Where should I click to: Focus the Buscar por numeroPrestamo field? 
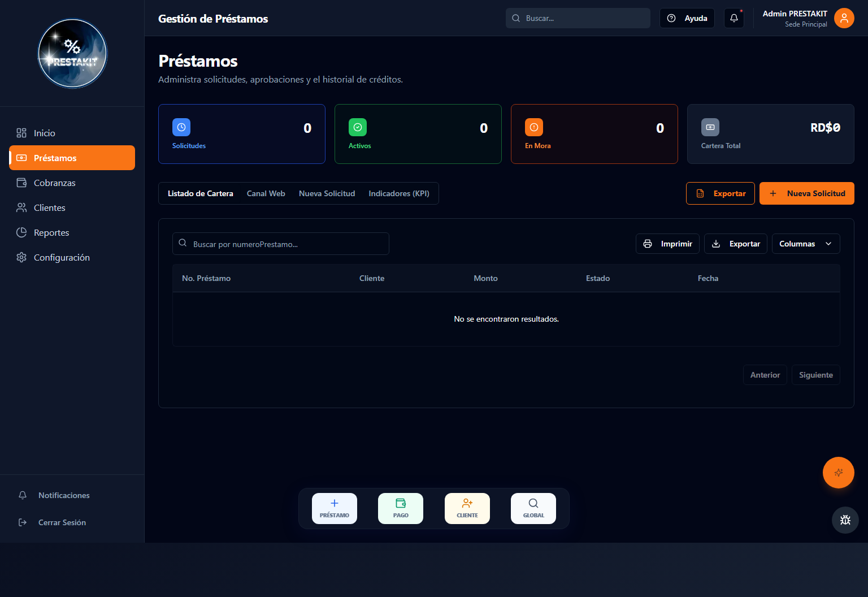[281, 244]
